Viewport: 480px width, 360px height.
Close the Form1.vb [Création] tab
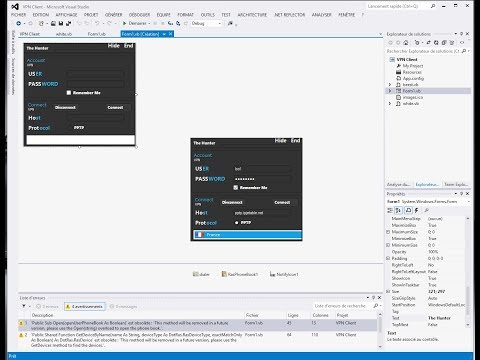pos(171,34)
